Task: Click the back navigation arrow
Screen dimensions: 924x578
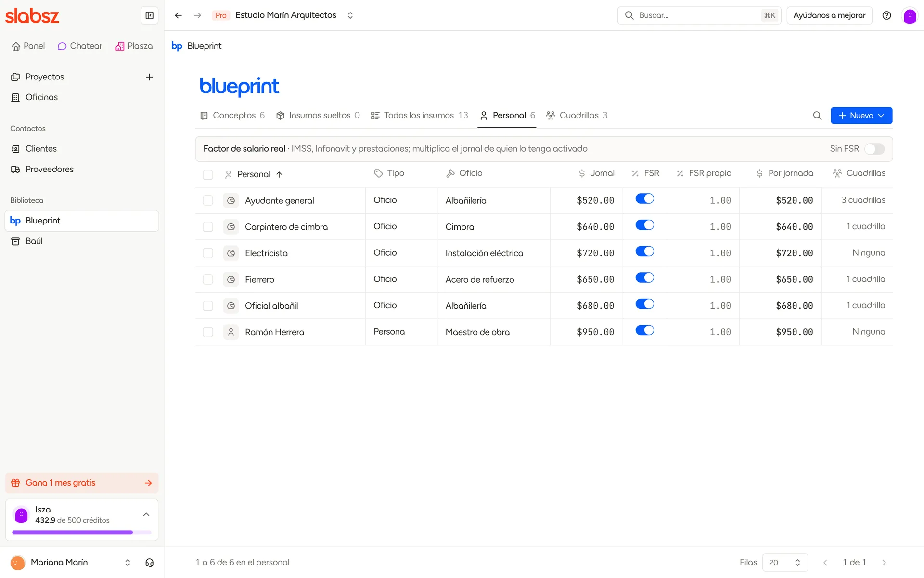Action: point(178,15)
